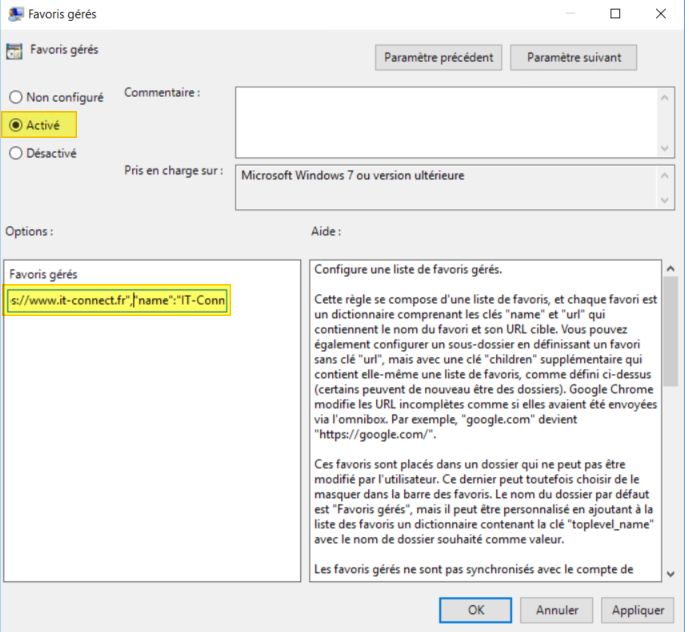The width and height of the screenshot is (685, 632).
Task: Click the Commentaire box scroll up arrow
Action: 665,96
